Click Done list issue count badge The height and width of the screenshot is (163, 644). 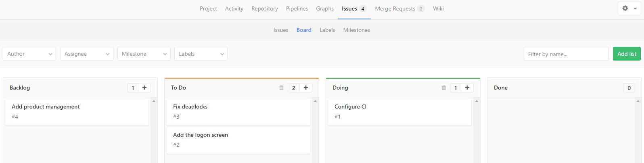pyautogui.click(x=629, y=88)
